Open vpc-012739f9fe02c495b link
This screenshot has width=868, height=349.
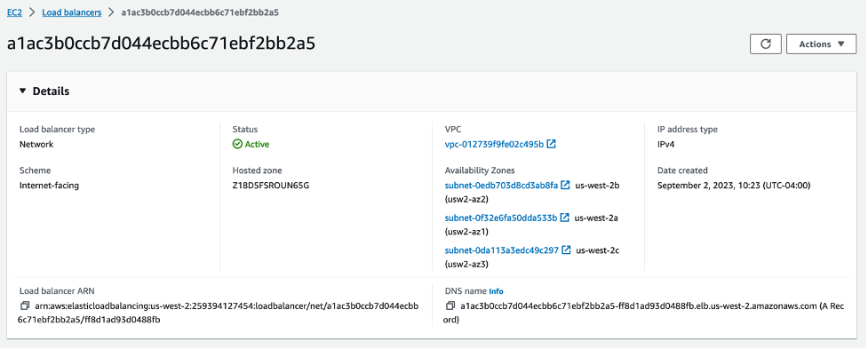pyautogui.click(x=494, y=145)
